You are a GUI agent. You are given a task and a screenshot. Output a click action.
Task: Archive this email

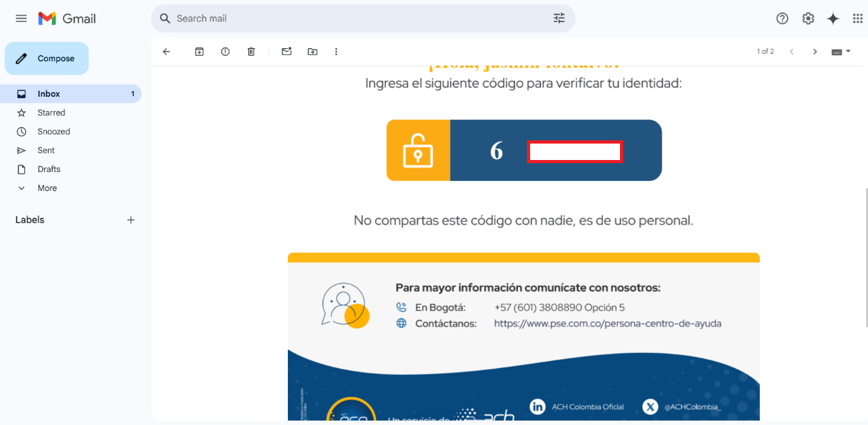tap(199, 52)
